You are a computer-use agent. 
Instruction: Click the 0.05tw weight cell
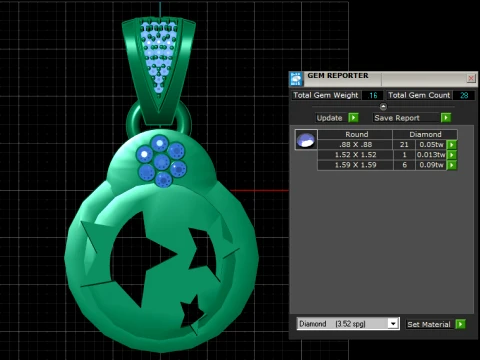431,145
